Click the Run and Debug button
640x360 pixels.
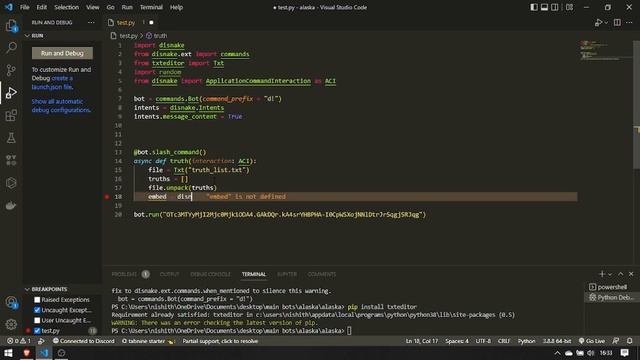point(62,53)
